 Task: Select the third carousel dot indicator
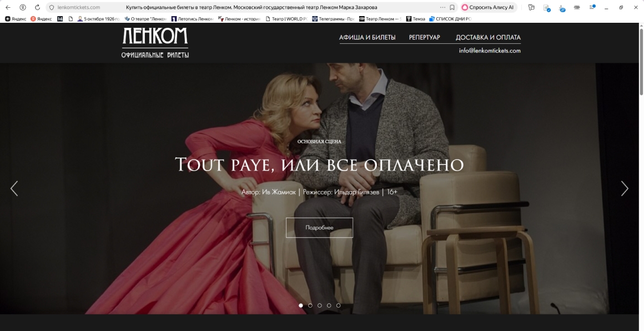pos(320,305)
